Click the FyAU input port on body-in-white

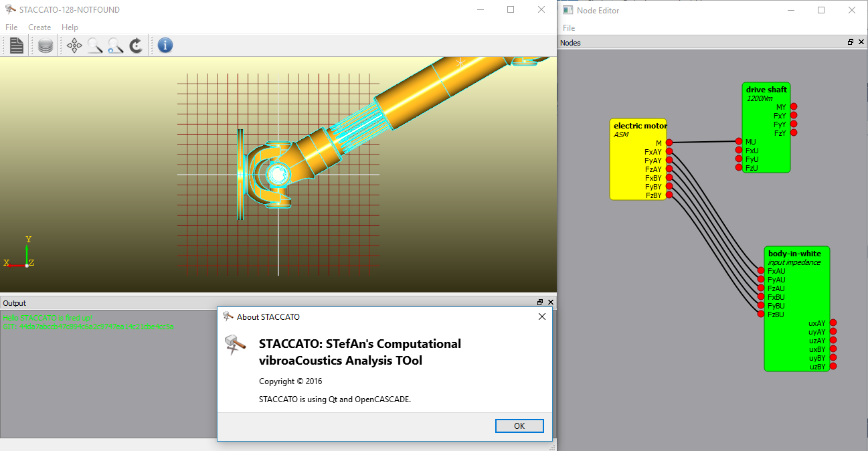[761, 280]
